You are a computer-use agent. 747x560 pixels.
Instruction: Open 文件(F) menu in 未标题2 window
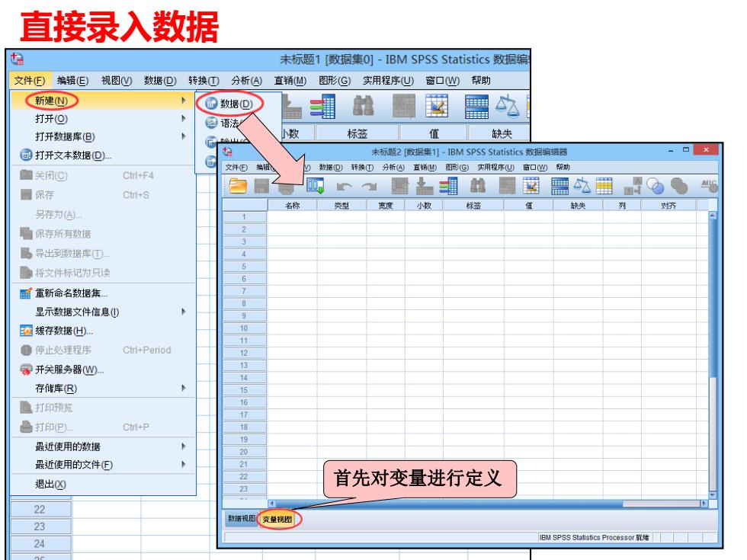tap(236, 168)
